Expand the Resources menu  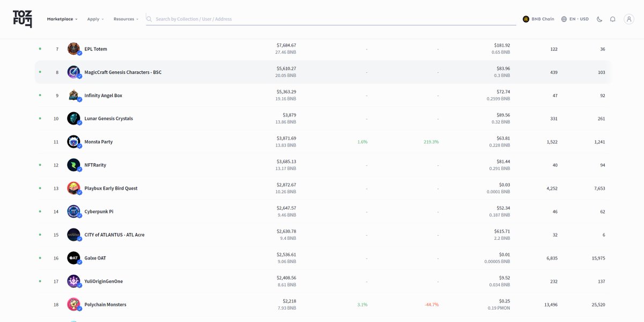(126, 19)
